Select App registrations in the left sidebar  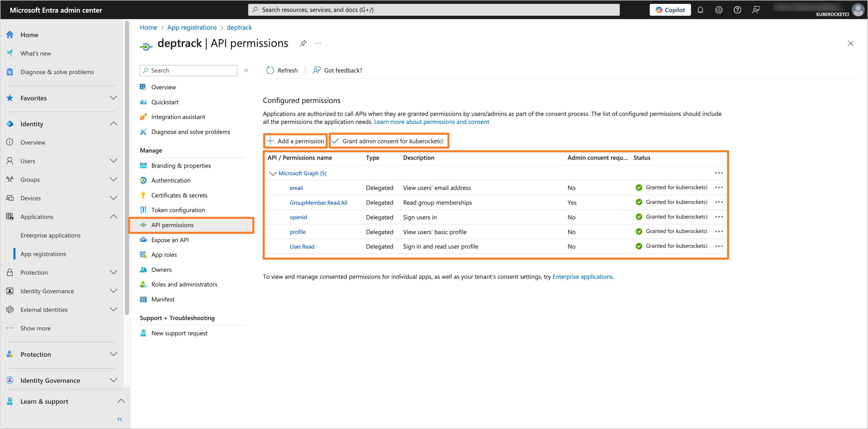[x=43, y=254]
